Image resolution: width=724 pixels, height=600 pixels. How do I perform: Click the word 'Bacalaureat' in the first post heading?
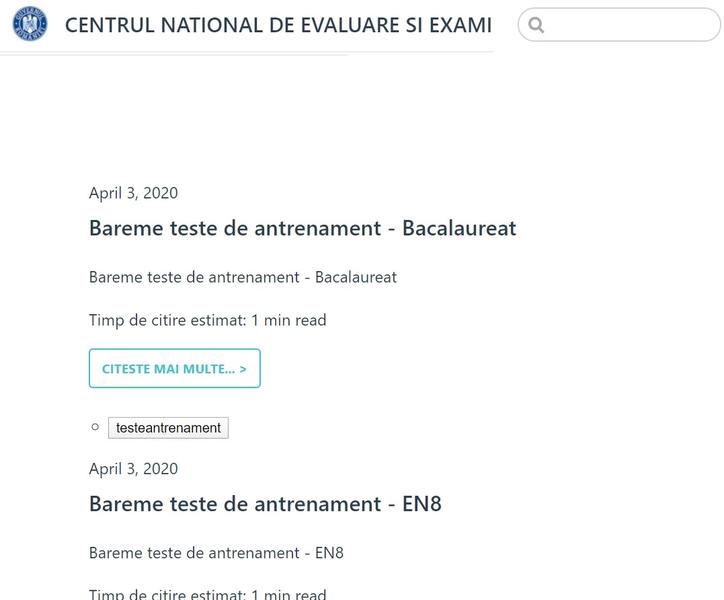pyautogui.click(x=459, y=228)
